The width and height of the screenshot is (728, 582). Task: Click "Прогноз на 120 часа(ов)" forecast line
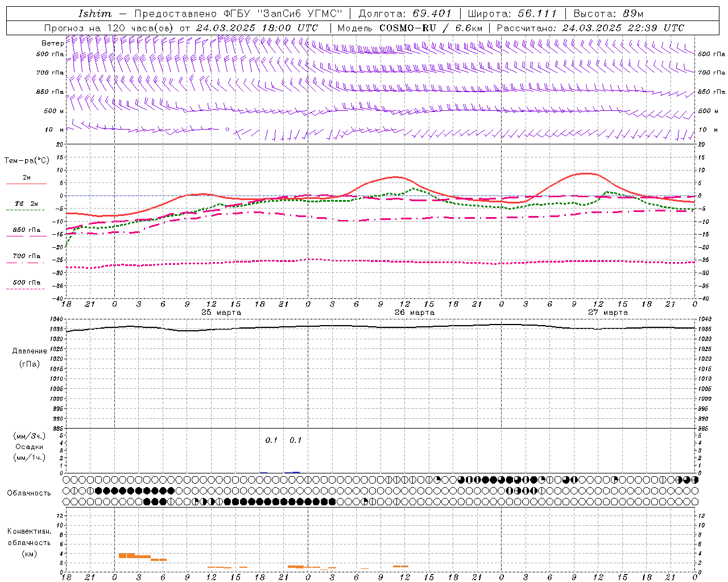click(x=108, y=28)
